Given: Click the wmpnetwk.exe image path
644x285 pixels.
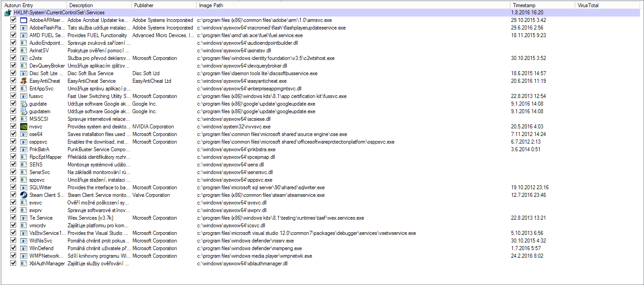Looking at the screenshot, I should (254, 256).
